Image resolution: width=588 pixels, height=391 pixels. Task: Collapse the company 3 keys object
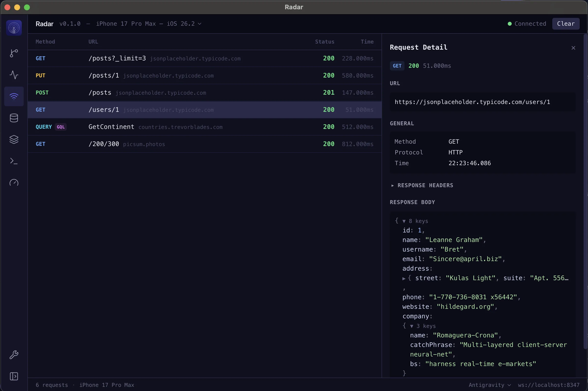coord(411,326)
